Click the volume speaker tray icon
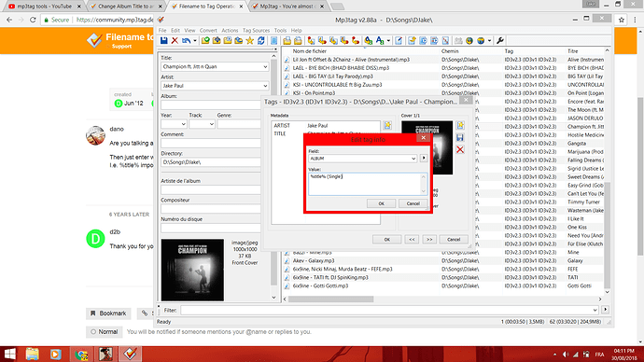 coord(566,355)
